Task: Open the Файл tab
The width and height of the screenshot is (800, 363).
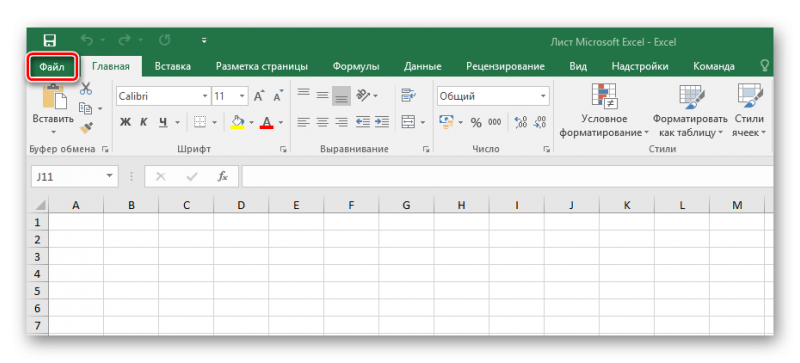Action: [x=52, y=67]
